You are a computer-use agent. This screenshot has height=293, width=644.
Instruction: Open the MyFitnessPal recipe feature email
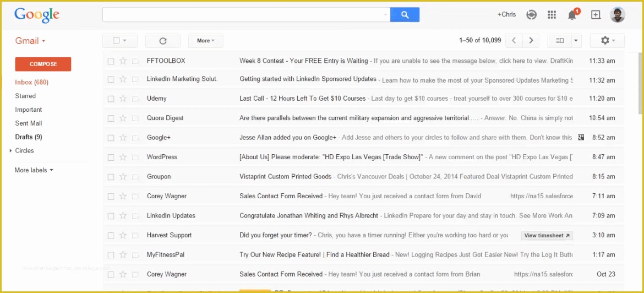click(363, 255)
